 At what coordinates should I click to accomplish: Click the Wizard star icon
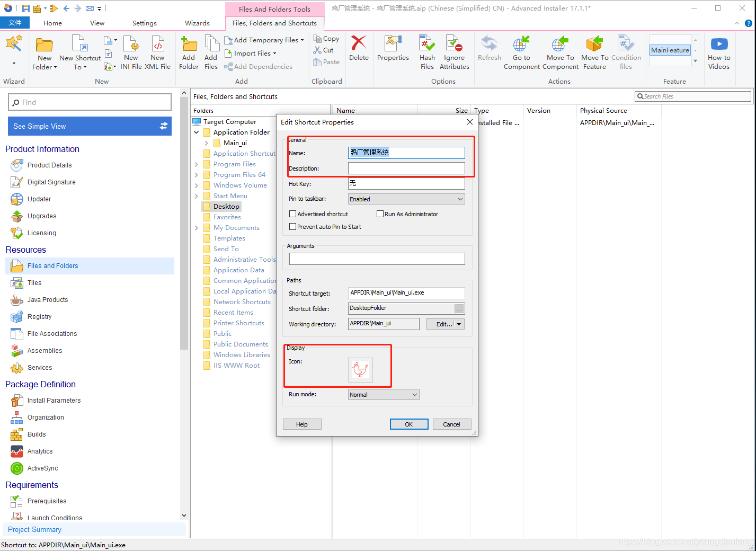pos(14,43)
